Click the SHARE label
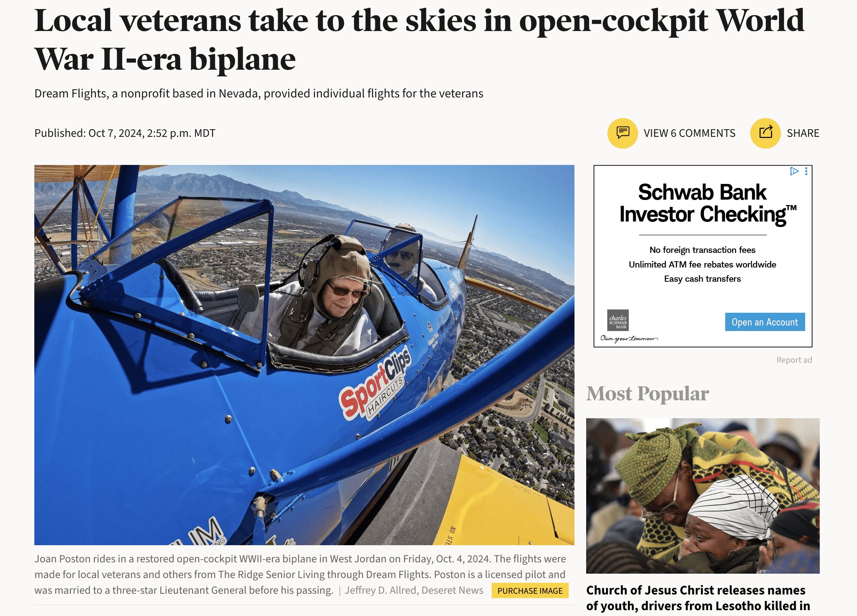 pyautogui.click(x=803, y=133)
